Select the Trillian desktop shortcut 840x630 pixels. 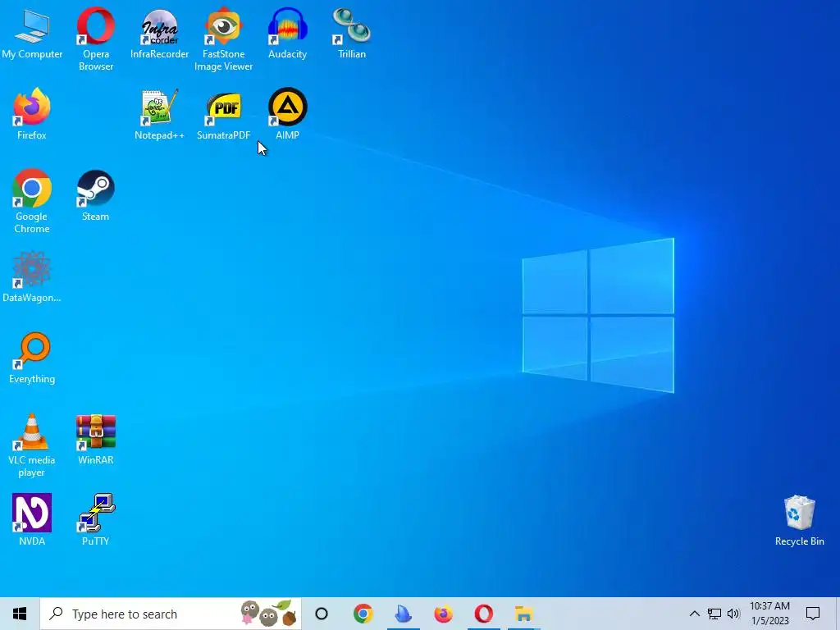[351, 33]
